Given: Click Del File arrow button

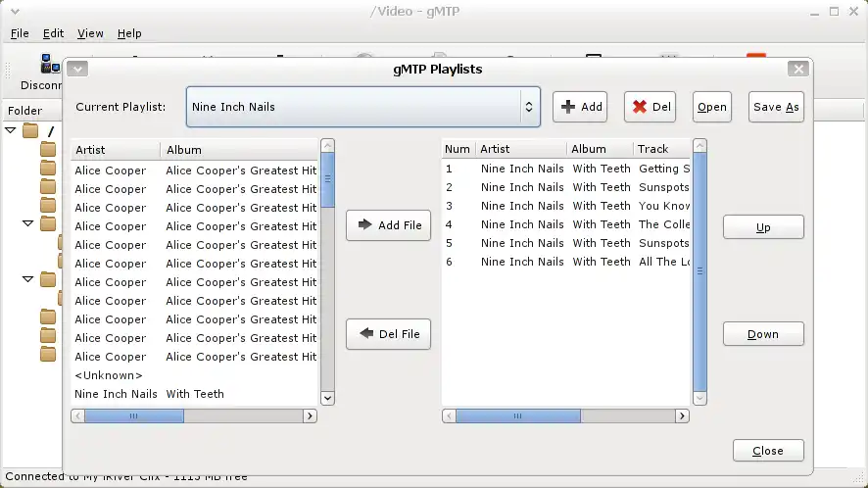Looking at the screenshot, I should click(388, 334).
